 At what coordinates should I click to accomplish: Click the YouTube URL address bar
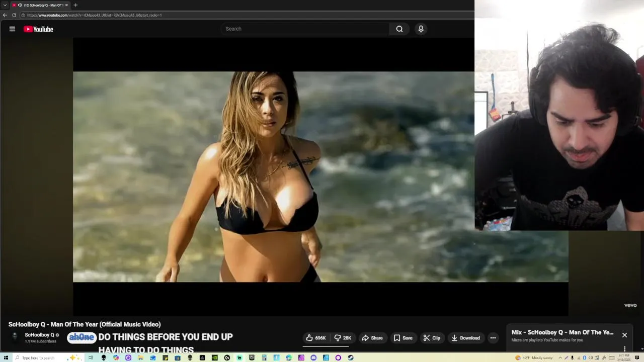247,15
